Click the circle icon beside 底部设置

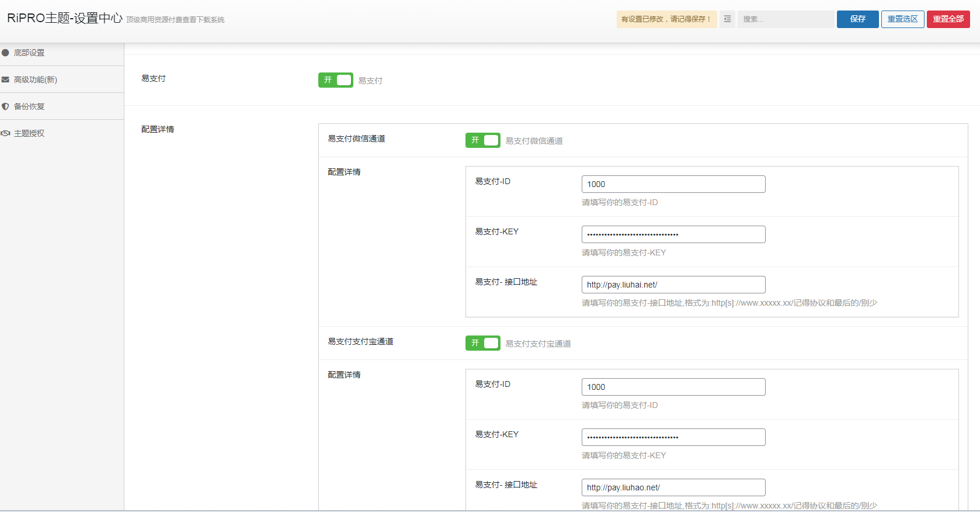(x=5, y=53)
